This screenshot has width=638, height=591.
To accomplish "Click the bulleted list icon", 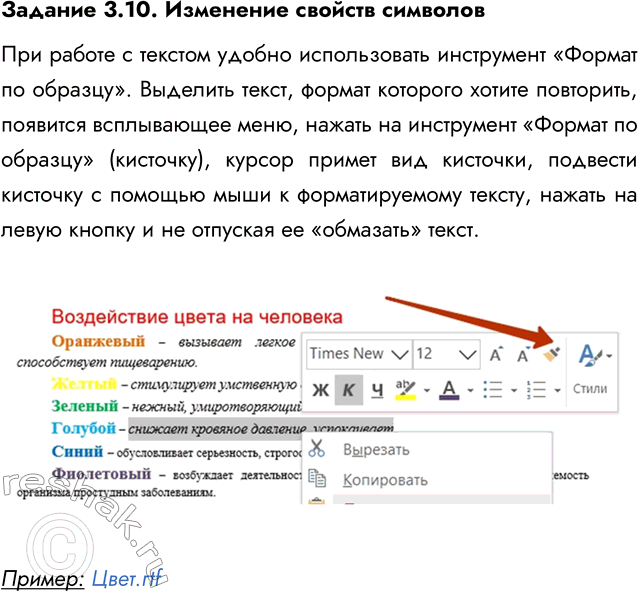I will click(491, 388).
